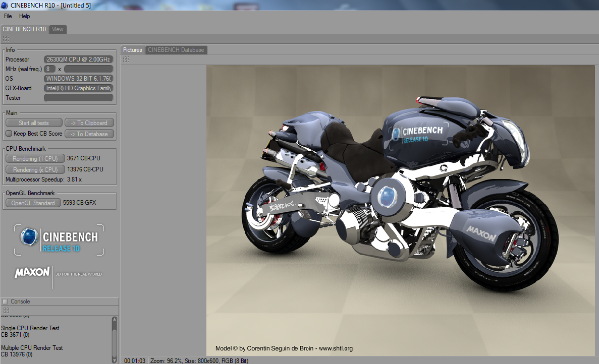Click the empty MHz frequency field
This screenshot has width=599, height=364.
[x=89, y=69]
